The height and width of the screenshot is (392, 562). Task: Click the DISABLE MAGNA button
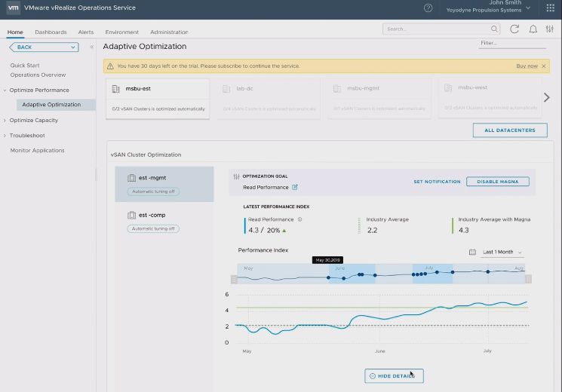(x=497, y=182)
